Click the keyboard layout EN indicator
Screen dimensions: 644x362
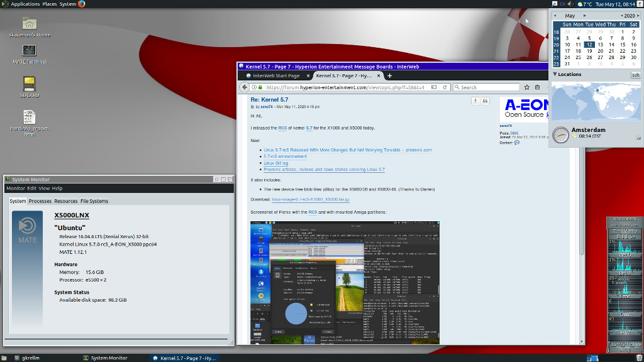(563, 4)
